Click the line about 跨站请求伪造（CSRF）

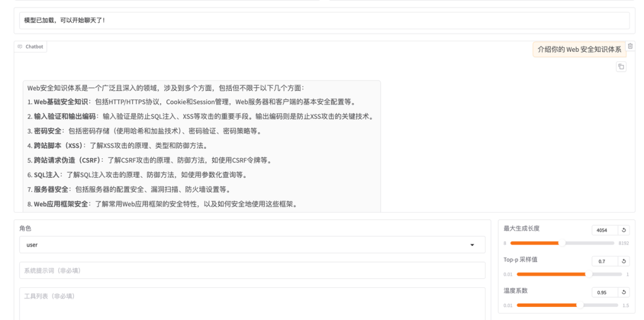[150, 161]
